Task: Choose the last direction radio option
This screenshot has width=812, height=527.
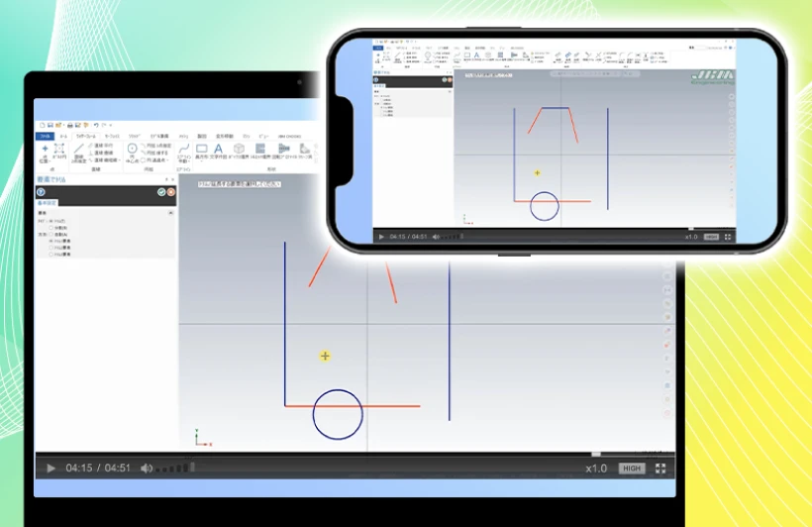Action: [51, 255]
